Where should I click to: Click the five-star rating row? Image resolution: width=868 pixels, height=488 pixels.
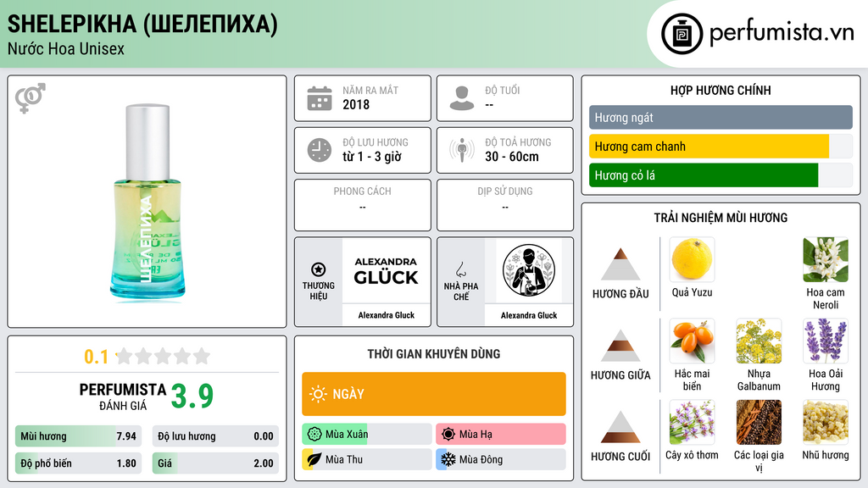[163, 356]
